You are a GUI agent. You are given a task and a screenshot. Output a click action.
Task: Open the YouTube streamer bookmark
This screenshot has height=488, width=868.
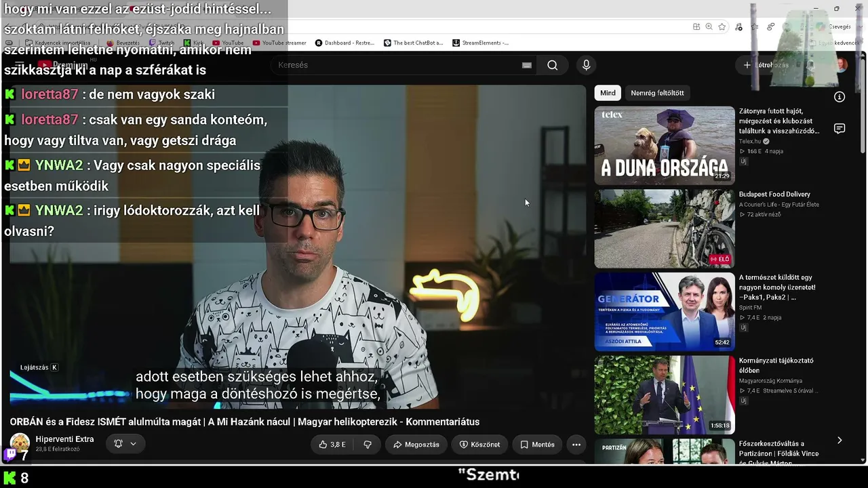(x=279, y=43)
